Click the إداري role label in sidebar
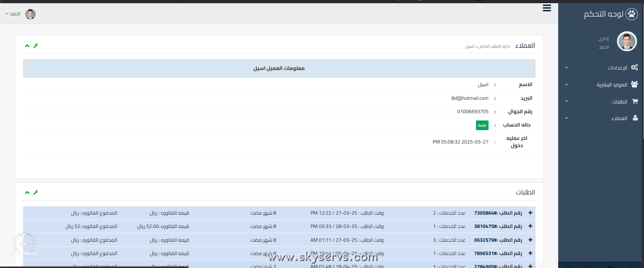 tap(604, 39)
